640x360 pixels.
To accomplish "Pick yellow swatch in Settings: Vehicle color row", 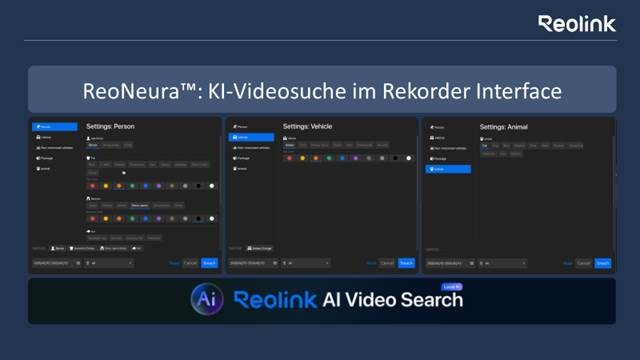I will 302,158.
